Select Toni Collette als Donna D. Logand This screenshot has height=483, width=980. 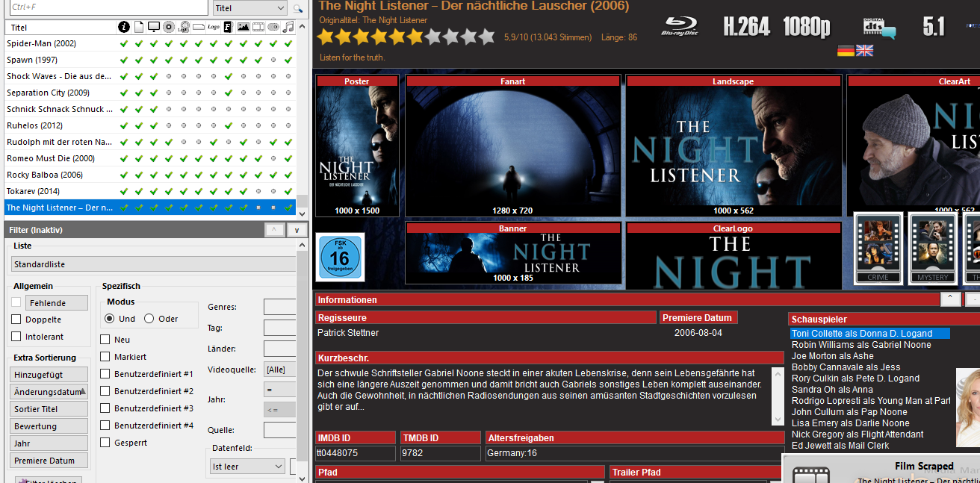[870, 334]
